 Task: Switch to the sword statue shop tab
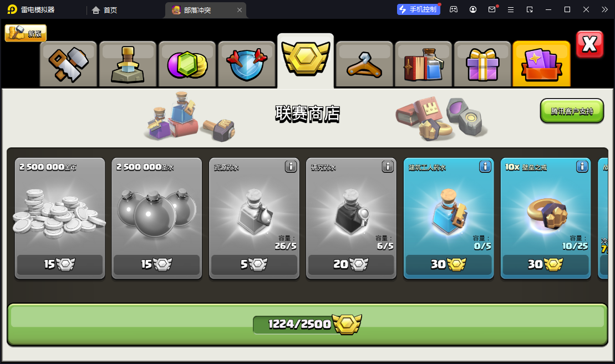click(128, 64)
